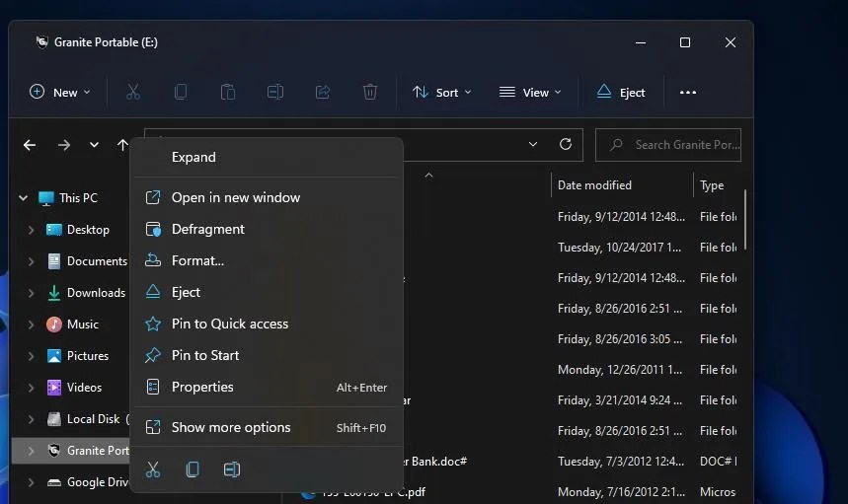Click the file list vertical scrollbar
The height and width of the screenshot is (504, 848).
[745, 220]
